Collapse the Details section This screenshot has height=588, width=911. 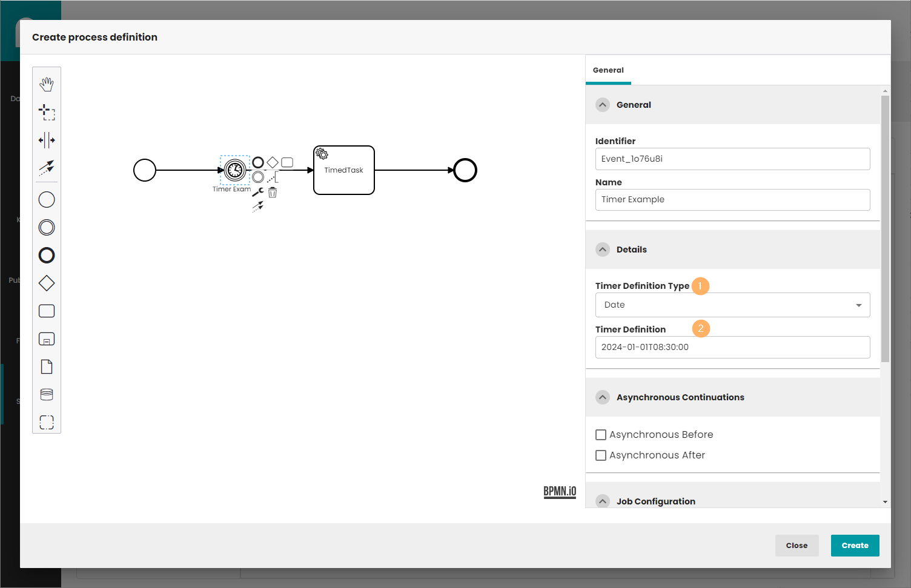(x=603, y=249)
